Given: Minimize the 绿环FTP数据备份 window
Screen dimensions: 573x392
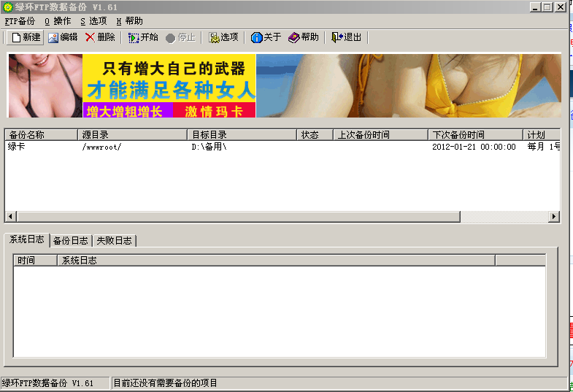Looking at the screenshot, I should point(535,7).
